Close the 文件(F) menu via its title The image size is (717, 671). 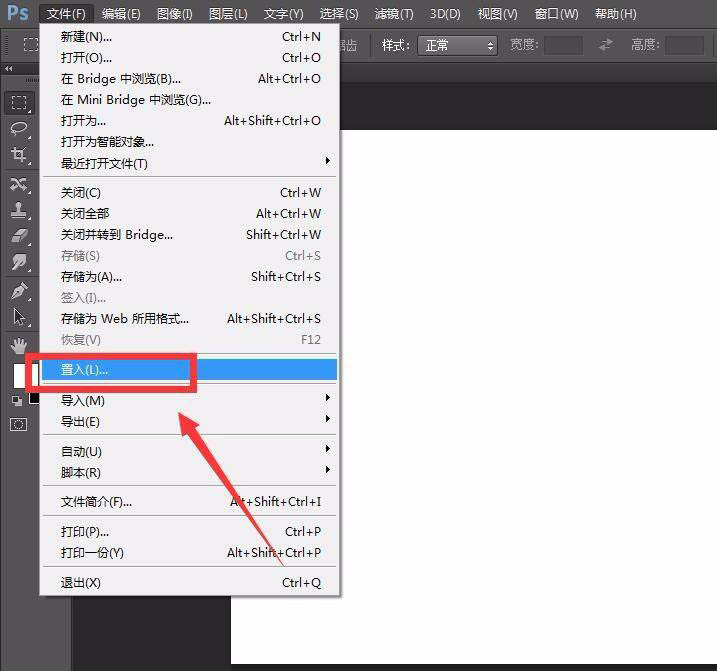pos(66,14)
